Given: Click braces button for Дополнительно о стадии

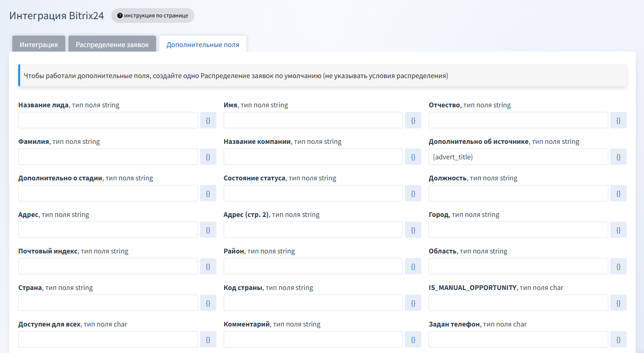Looking at the screenshot, I should (208, 193).
